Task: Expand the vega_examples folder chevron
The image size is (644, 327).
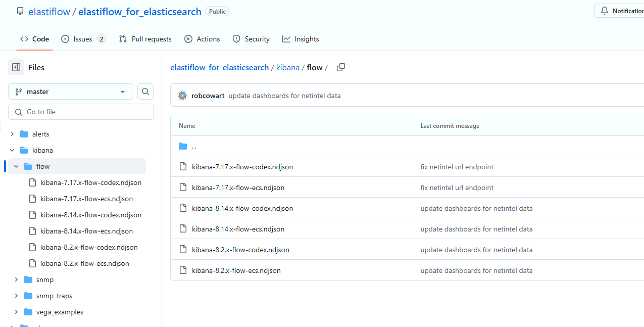Action: (x=16, y=312)
